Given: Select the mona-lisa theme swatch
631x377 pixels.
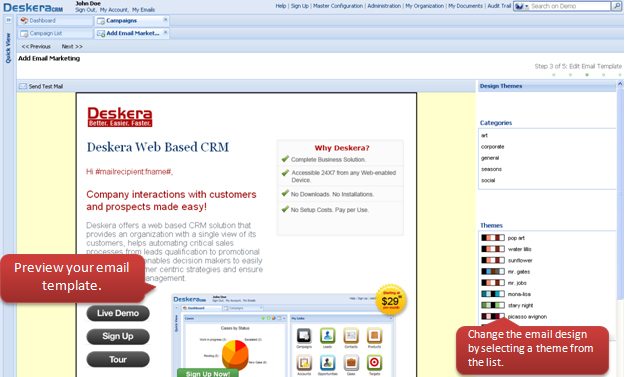Looking at the screenshot, I should [493, 294].
